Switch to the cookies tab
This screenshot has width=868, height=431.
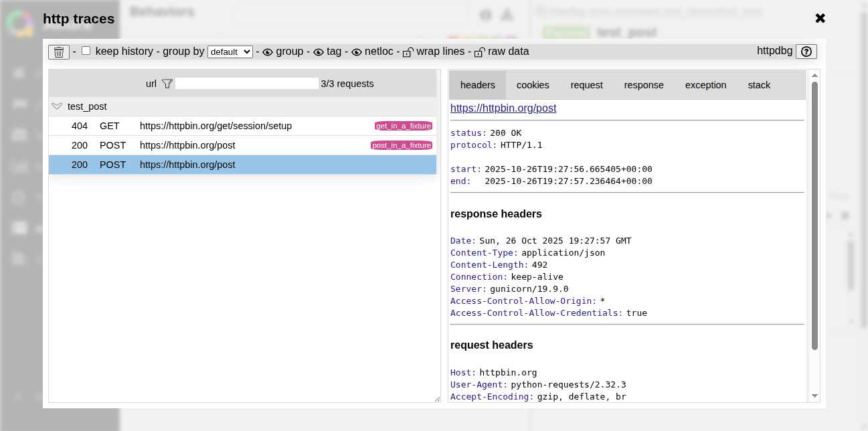[533, 85]
